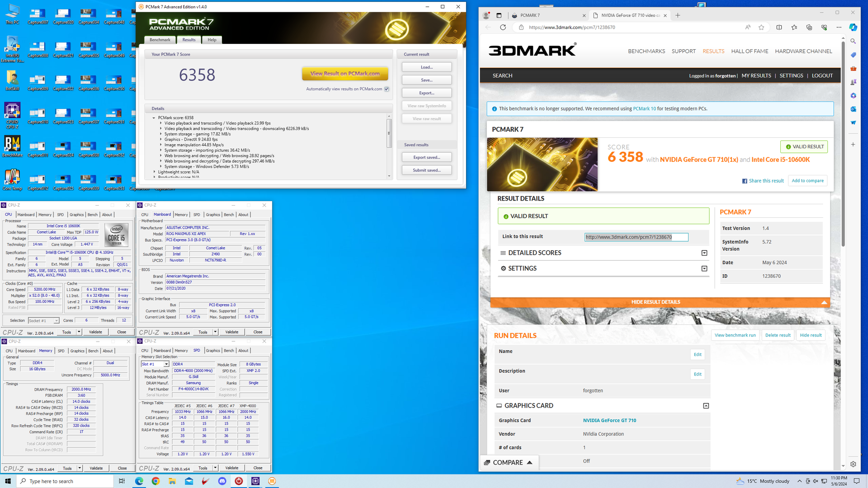Click the 3DMark page vertical scrollbar
The image size is (868, 488).
click(x=843, y=145)
